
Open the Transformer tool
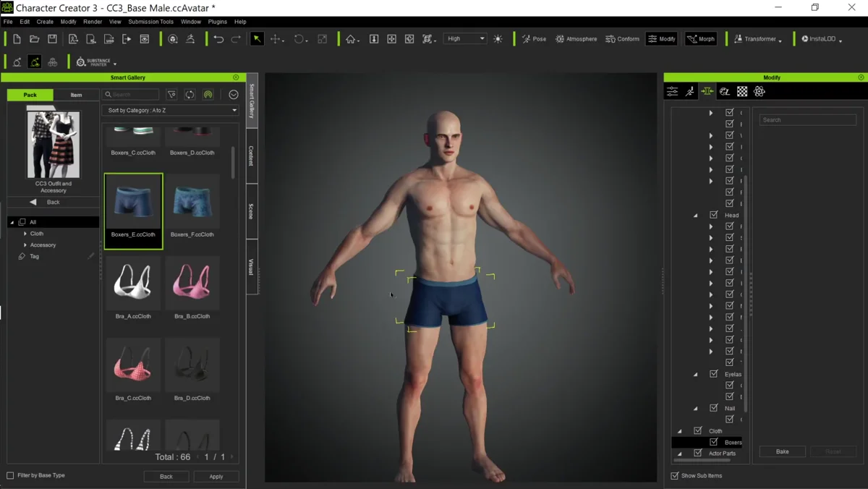pos(757,39)
